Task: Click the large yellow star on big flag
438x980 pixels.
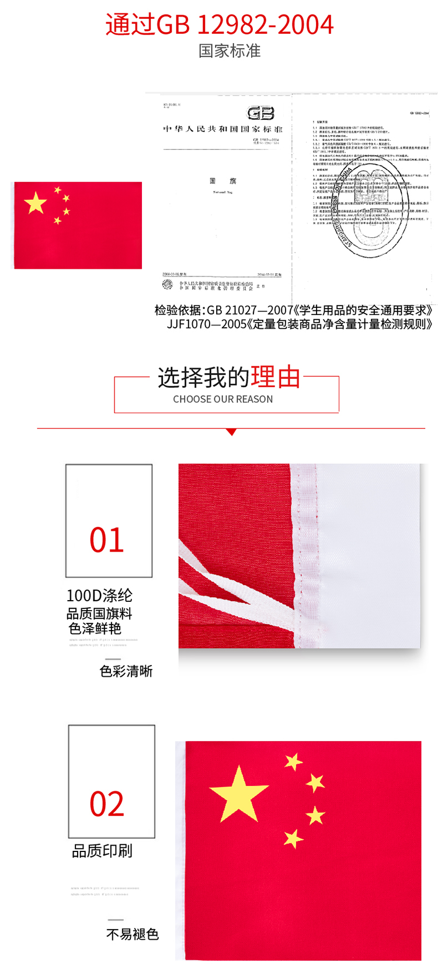Action: pos(239,794)
